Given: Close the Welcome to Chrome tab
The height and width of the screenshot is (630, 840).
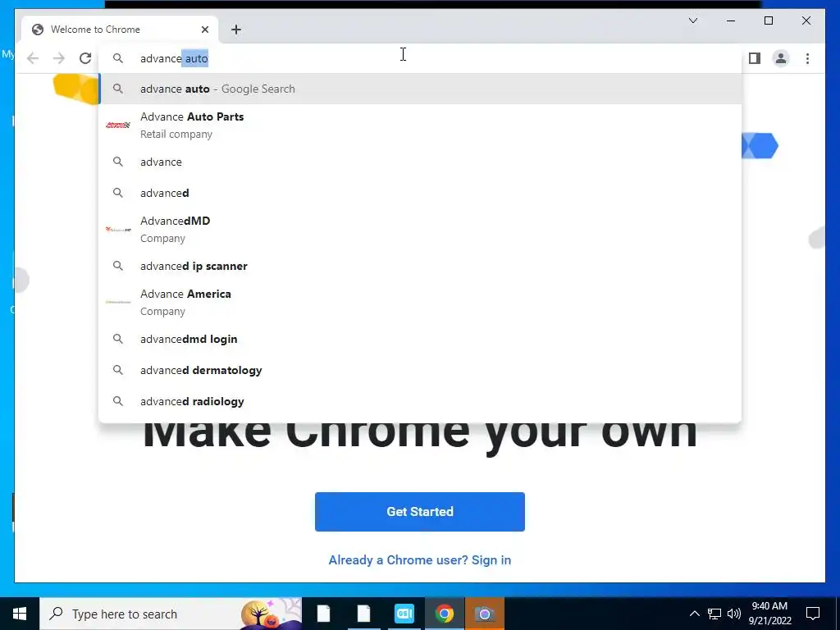Looking at the screenshot, I should [x=204, y=30].
